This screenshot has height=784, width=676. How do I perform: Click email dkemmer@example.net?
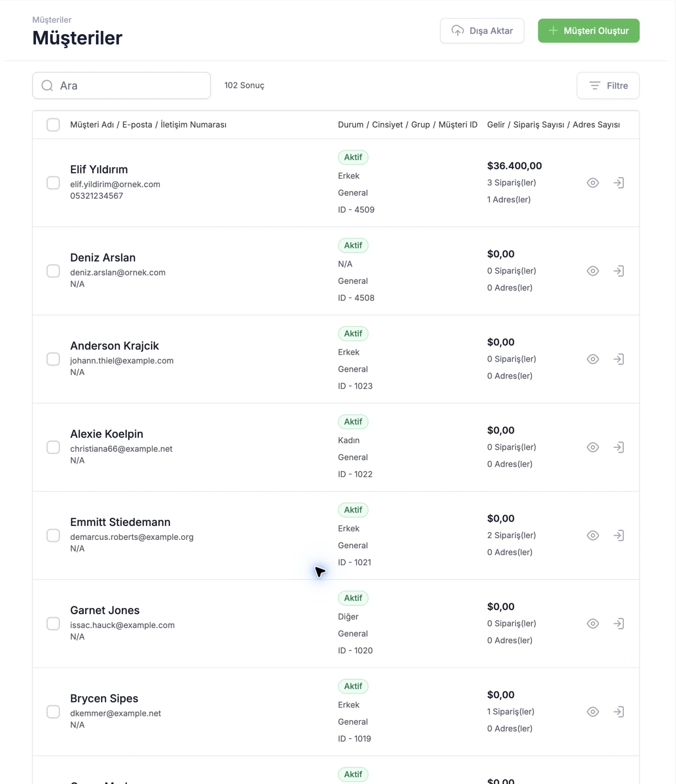pyautogui.click(x=116, y=713)
